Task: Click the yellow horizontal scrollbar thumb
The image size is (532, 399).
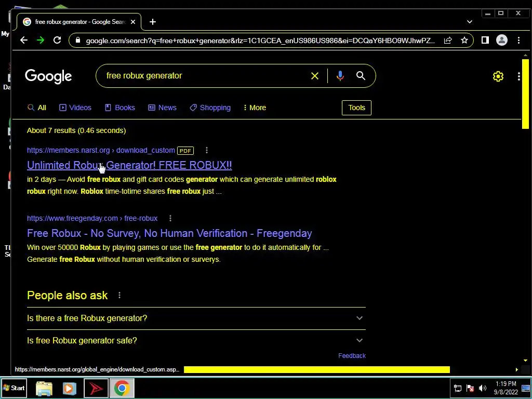Action: [316, 369]
